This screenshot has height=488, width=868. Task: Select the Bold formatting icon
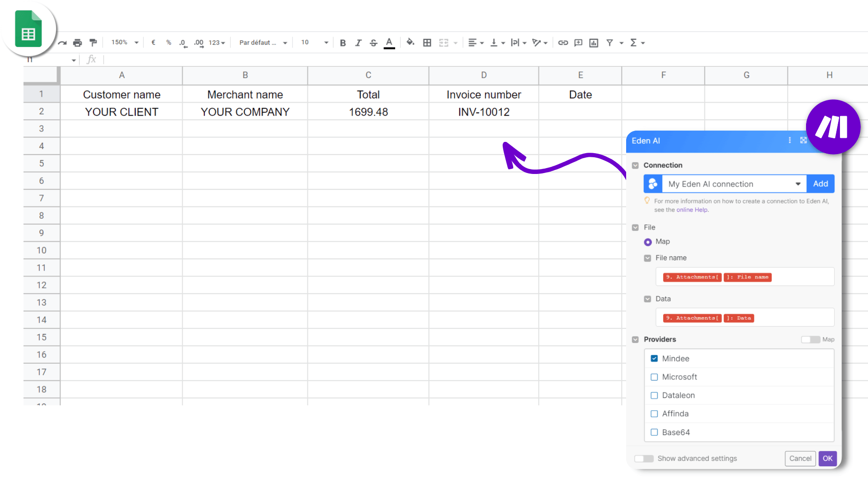(x=343, y=42)
